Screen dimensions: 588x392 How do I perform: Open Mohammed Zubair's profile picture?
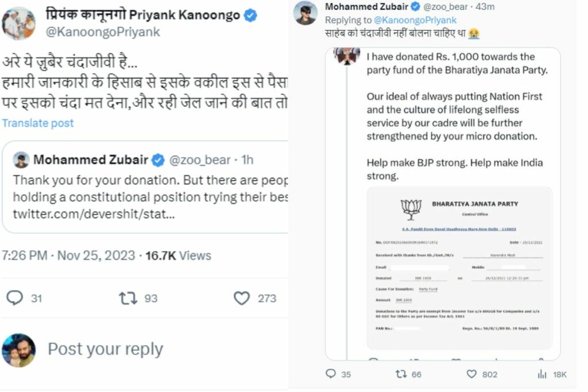[306, 11]
